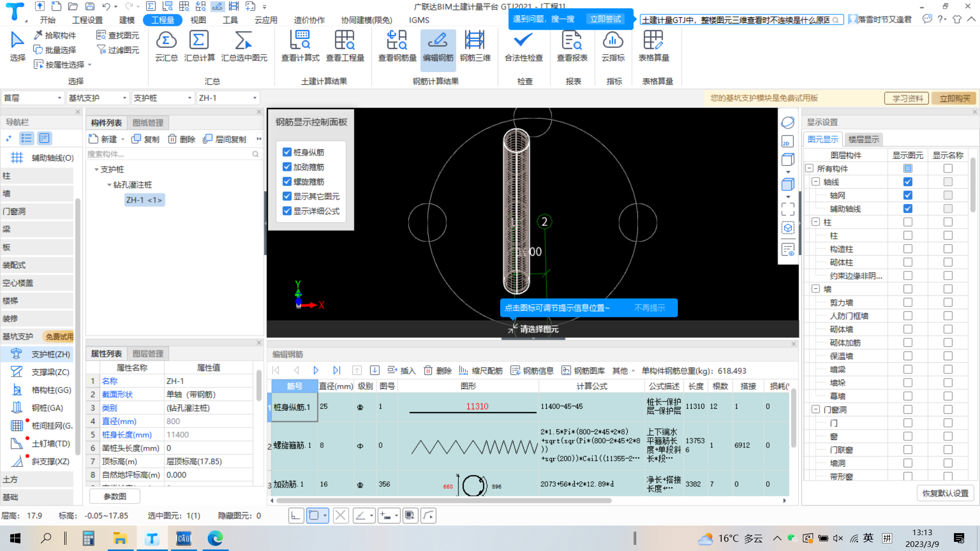Viewport: 980px width, 551px height.
Task: Click 恢复默认设置 button
Action: tap(945, 493)
